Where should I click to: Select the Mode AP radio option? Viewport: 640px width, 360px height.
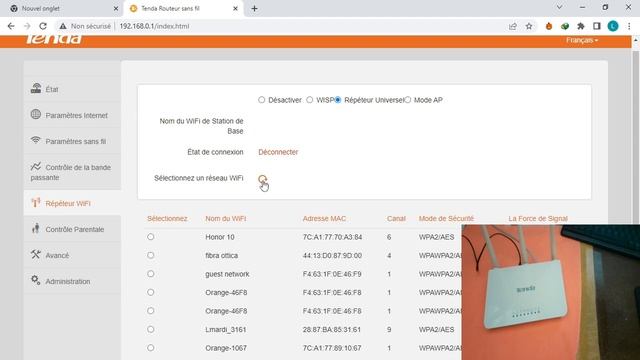(x=407, y=100)
